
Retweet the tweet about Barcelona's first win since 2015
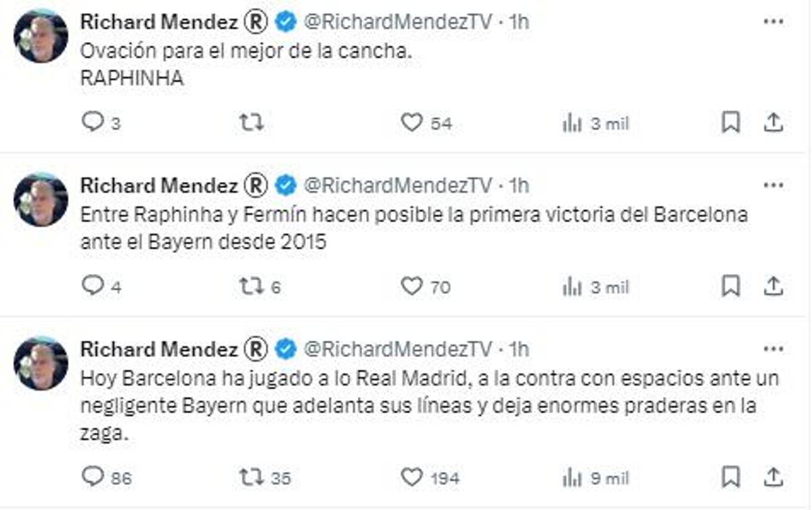(252, 287)
